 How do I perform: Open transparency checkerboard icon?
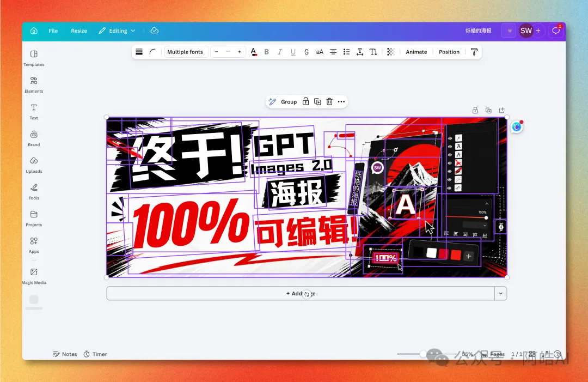point(391,52)
